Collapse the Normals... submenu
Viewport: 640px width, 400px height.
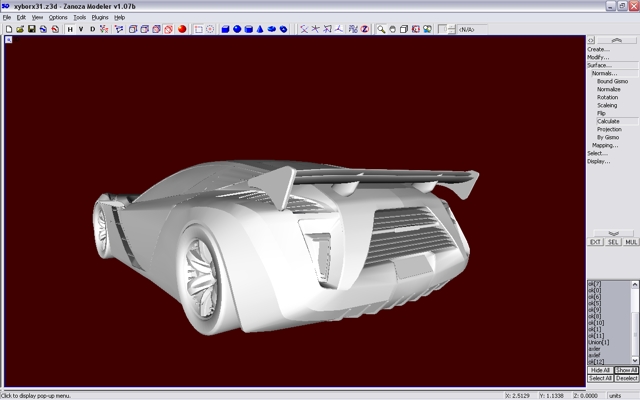(604, 73)
